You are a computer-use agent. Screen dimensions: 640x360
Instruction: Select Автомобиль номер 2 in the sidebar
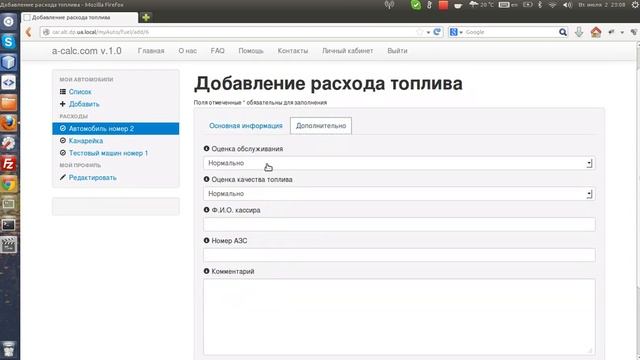116,129
